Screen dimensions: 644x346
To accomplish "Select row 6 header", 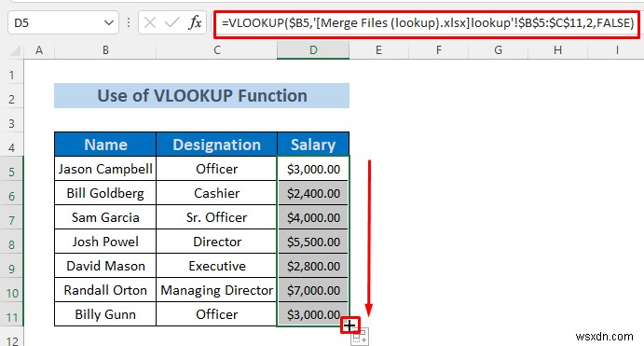I will pyautogui.click(x=11, y=193).
